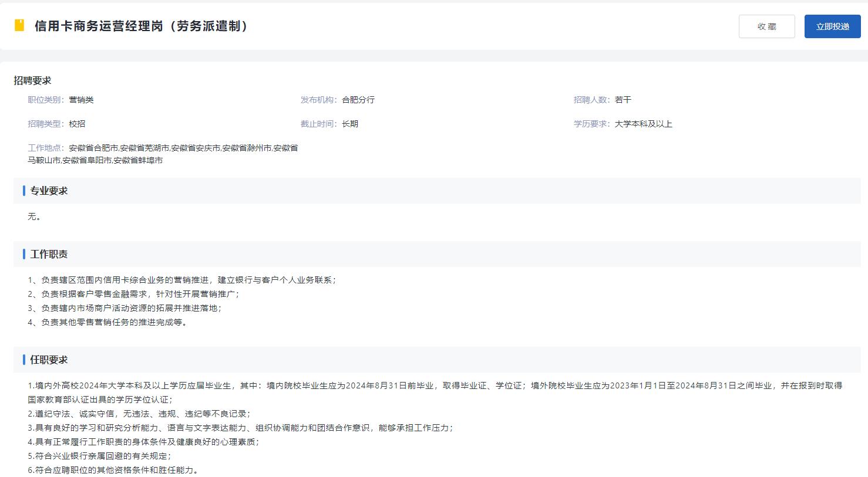868x477 pixels.
Task: Click the first job duty about 信用卡综合业务
Action: (182, 280)
